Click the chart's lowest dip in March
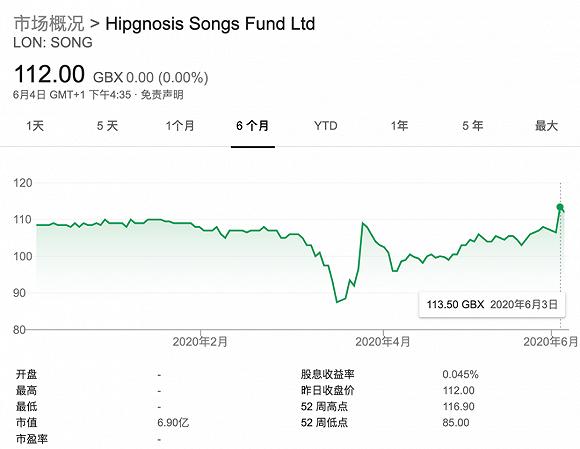Image resolution: width=580 pixels, height=449 pixels. 337,302
